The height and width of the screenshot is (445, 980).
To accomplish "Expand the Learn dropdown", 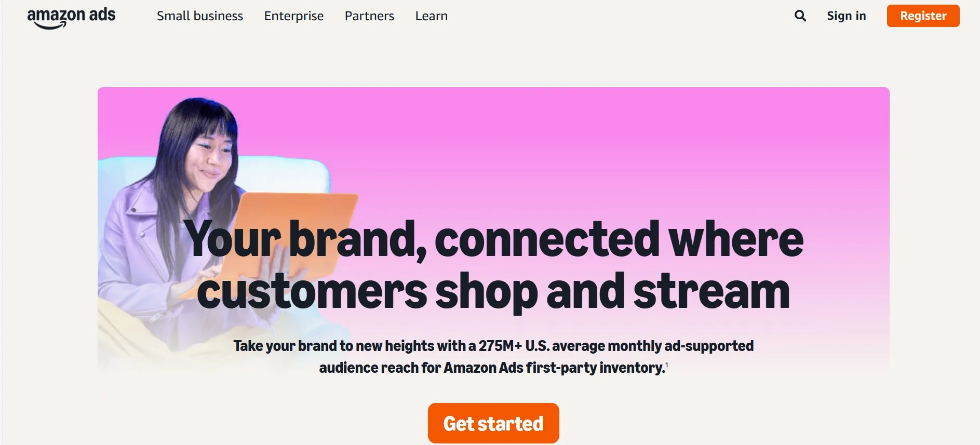I will pyautogui.click(x=431, y=16).
